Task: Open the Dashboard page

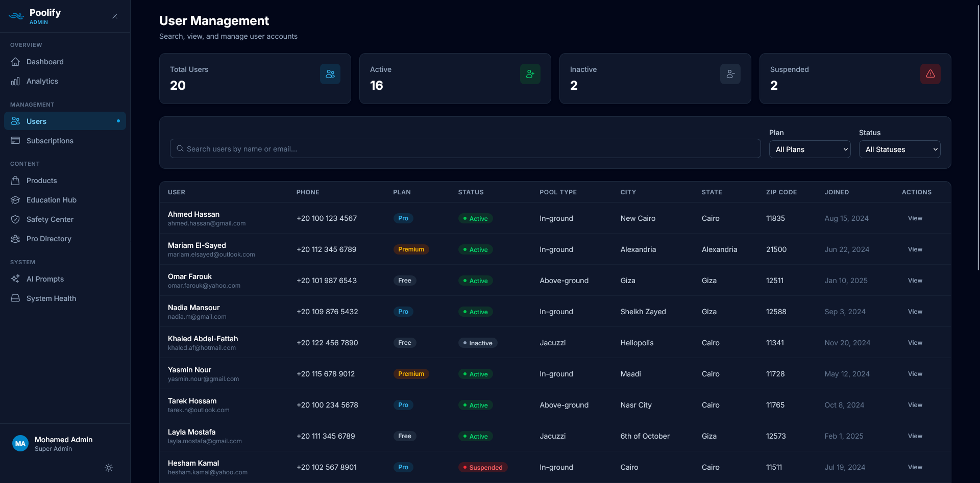Action: [65, 62]
